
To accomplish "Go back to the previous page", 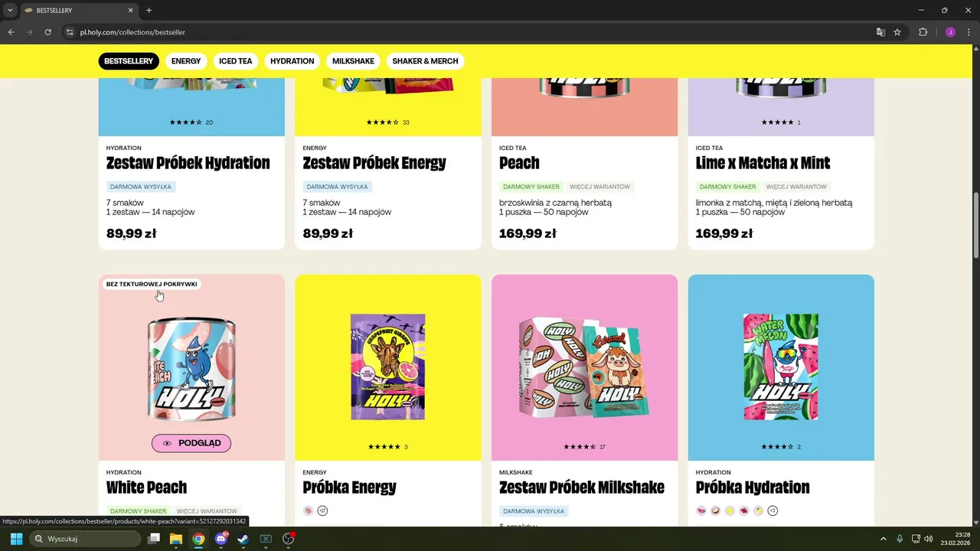I will point(11,32).
